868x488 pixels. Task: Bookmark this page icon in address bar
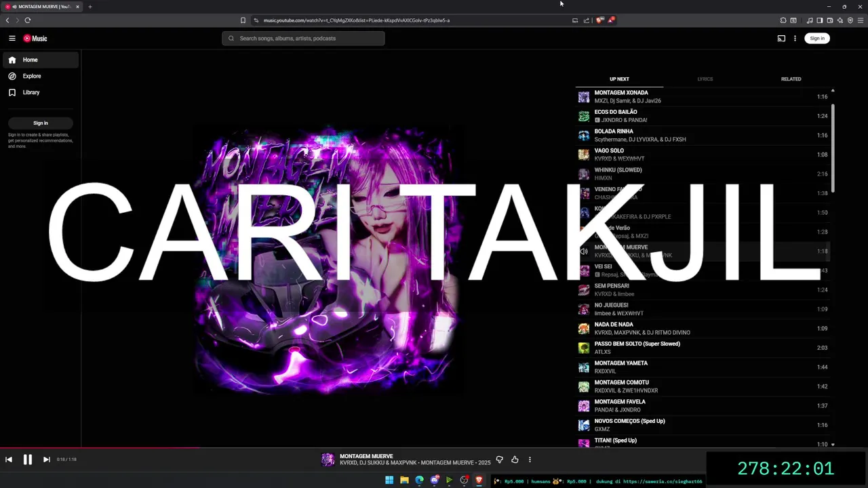tap(243, 20)
